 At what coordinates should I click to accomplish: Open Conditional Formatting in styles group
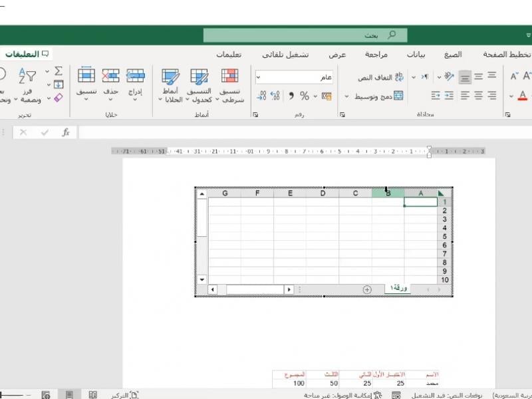pos(232,84)
